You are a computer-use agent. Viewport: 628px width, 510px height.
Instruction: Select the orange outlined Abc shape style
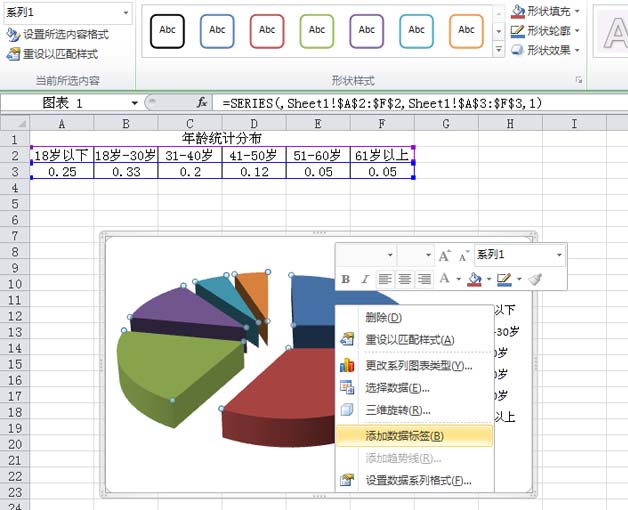coord(466,31)
